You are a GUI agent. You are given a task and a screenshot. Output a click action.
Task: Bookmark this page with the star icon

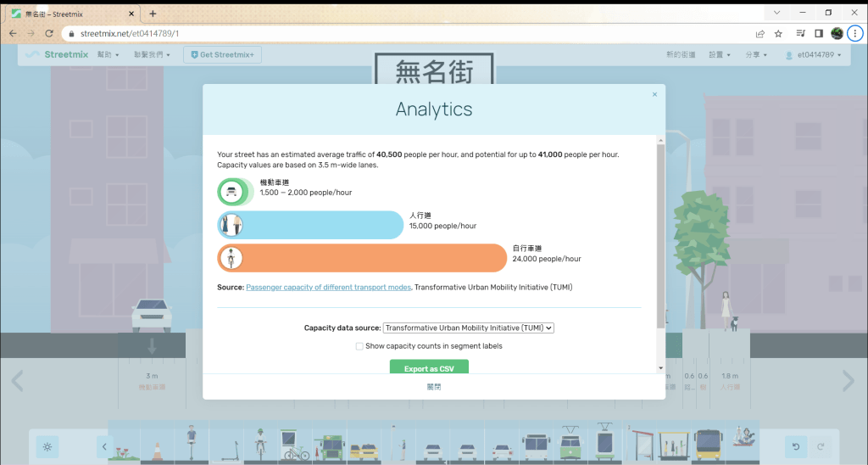778,34
